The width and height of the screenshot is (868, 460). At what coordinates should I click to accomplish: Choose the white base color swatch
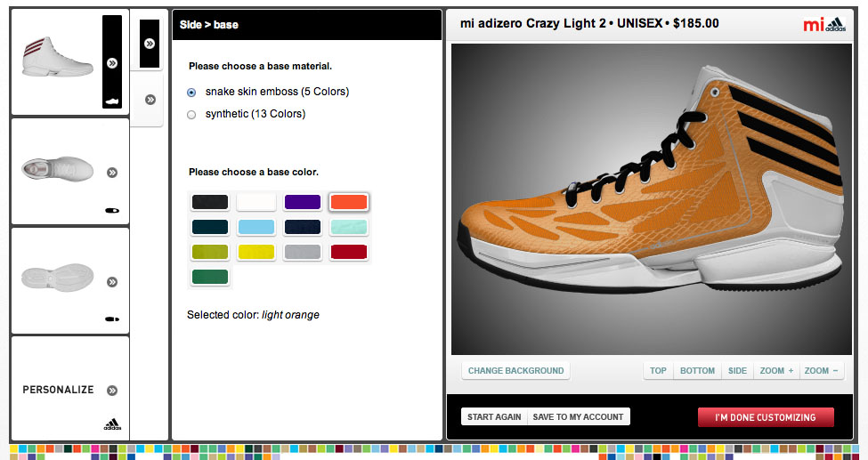[x=256, y=202]
